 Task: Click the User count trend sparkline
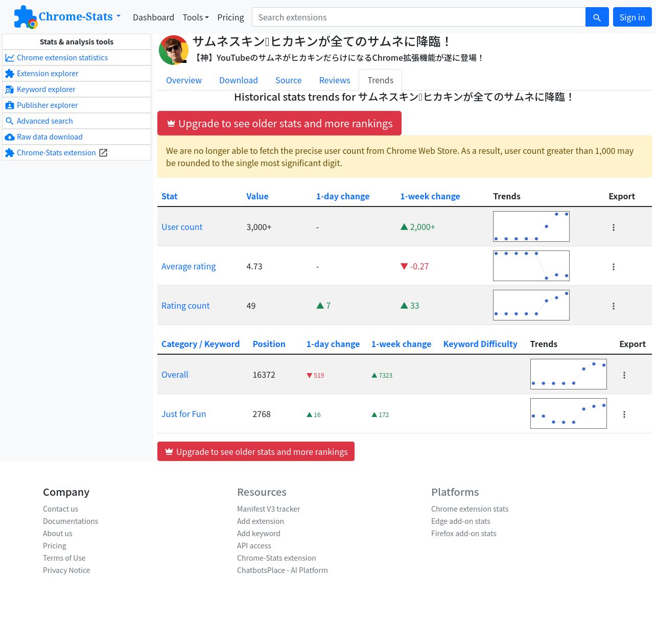coord(531,226)
